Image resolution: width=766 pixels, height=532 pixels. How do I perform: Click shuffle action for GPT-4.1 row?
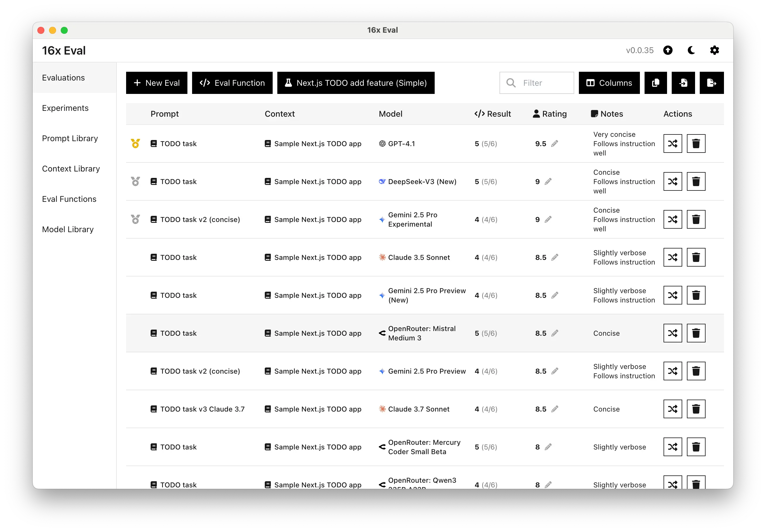[673, 144]
